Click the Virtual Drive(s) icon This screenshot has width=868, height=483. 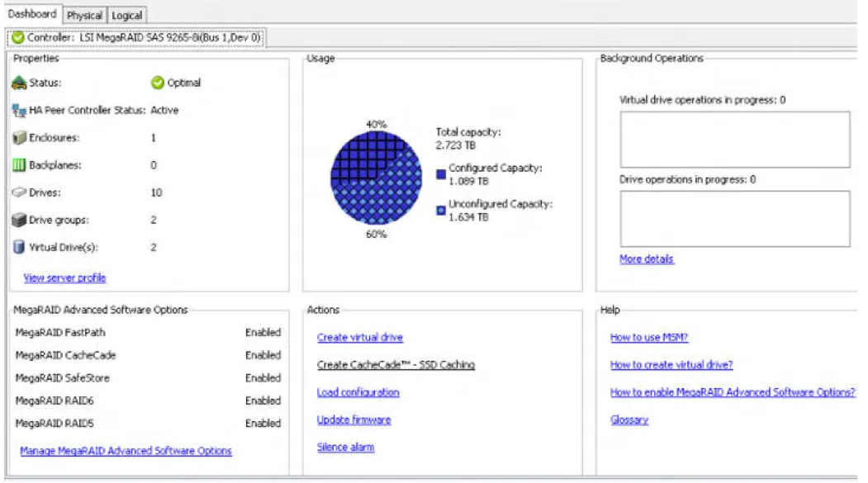(x=20, y=248)
